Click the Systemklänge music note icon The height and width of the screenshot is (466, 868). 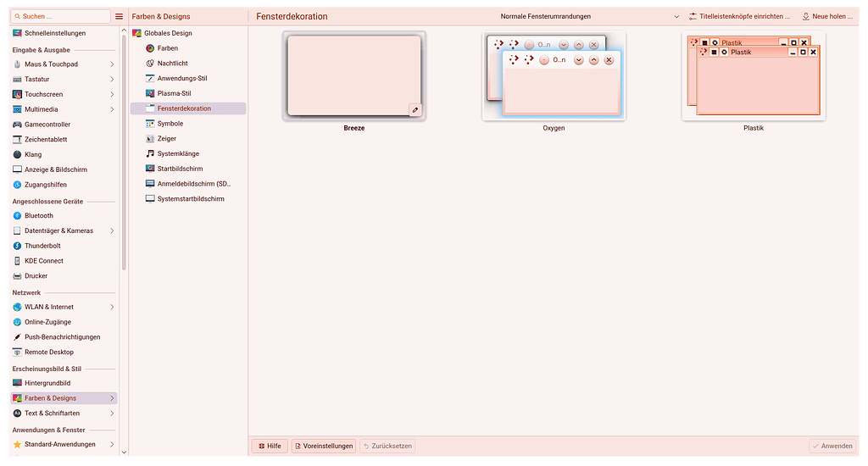[x=150, y=153]
